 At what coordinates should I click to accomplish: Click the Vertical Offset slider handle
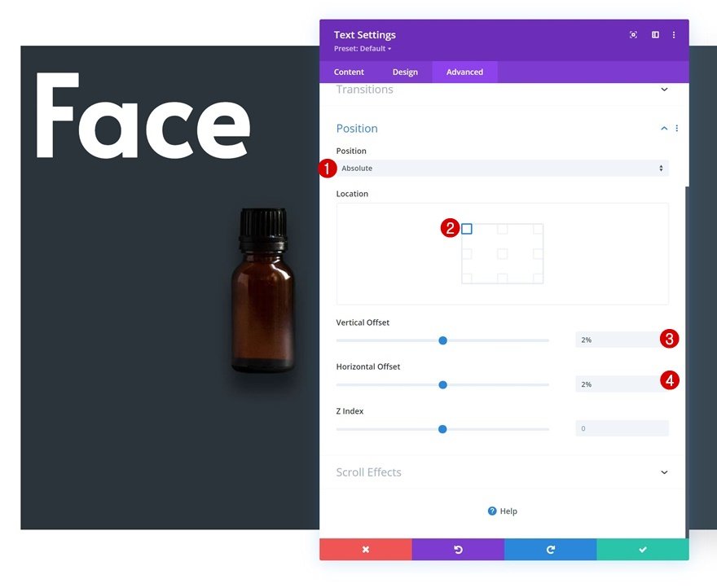(442, 340)
